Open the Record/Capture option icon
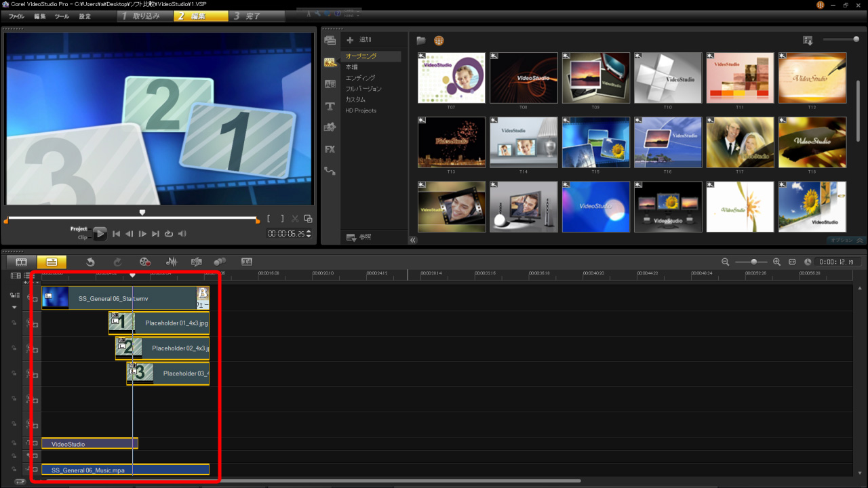 click(144, 262)
